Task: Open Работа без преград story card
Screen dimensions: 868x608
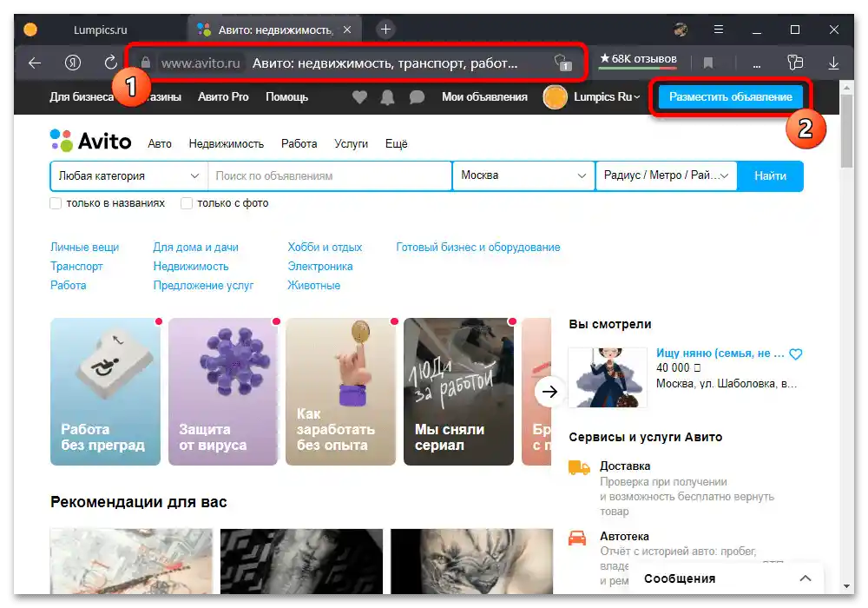Action: (105, 392)
